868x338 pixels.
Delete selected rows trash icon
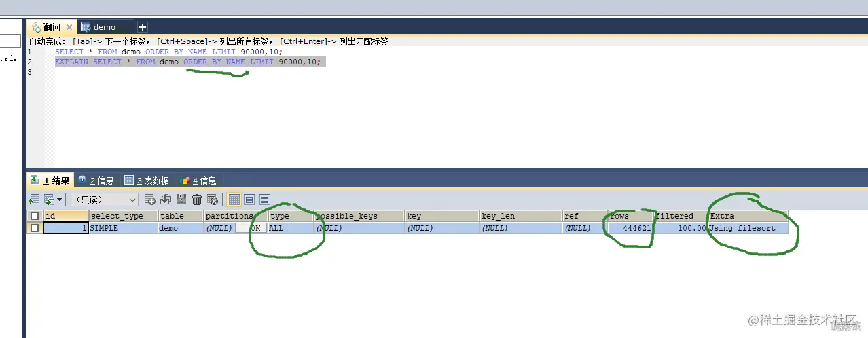pos(197,200)
